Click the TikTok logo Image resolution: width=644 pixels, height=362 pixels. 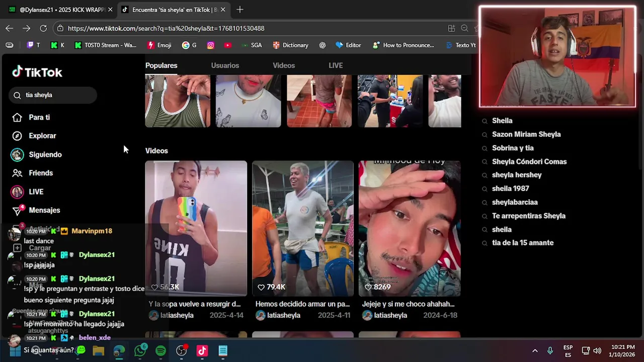37,72
